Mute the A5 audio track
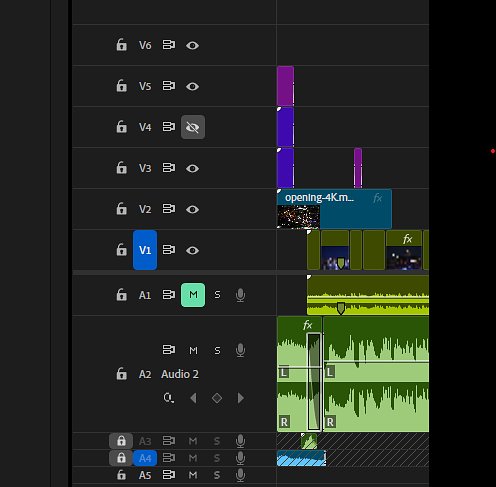 point(193,475)
